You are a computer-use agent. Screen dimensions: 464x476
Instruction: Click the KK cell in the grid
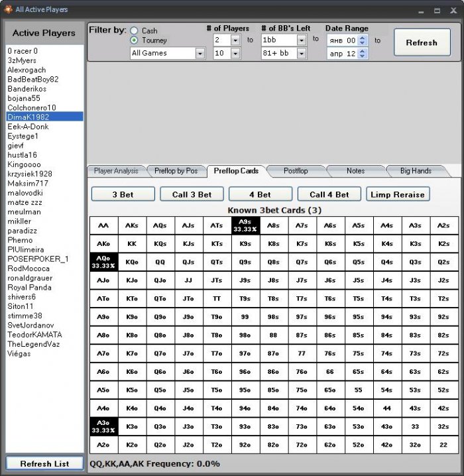click(x=132, y=244)
